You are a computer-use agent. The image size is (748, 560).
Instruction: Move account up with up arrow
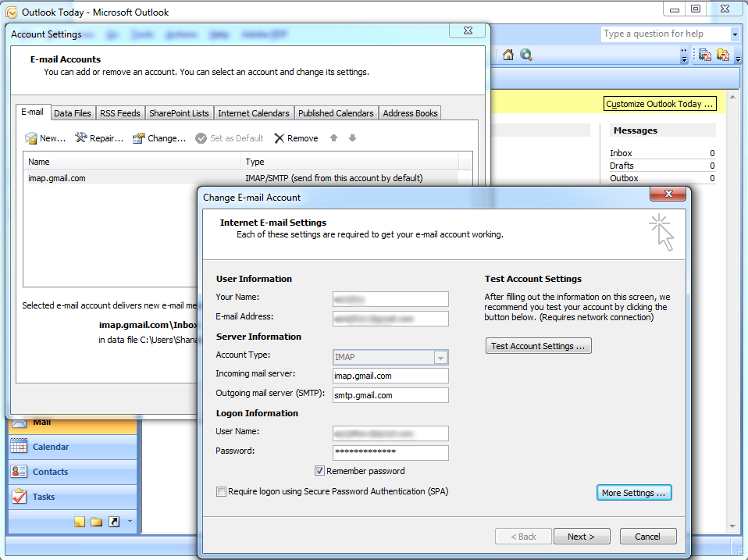[x=333, y=138]
